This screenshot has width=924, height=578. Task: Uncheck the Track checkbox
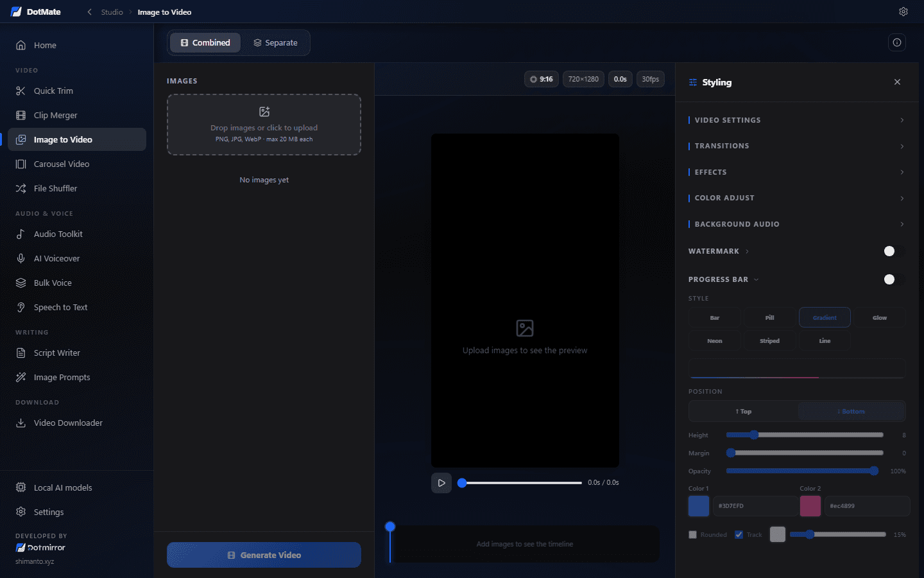point(739,534)
